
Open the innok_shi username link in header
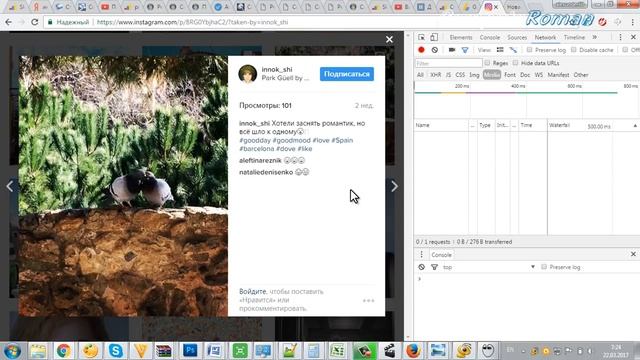[x=276, y=69]
